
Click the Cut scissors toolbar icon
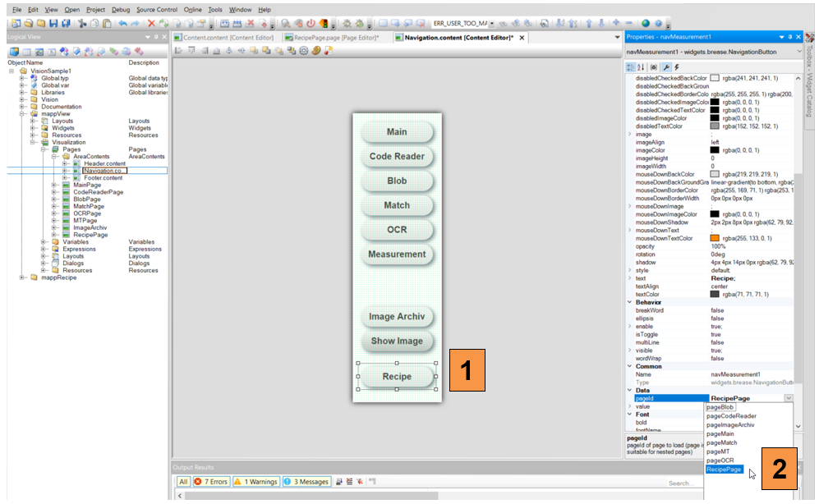(x=83, y=24)
